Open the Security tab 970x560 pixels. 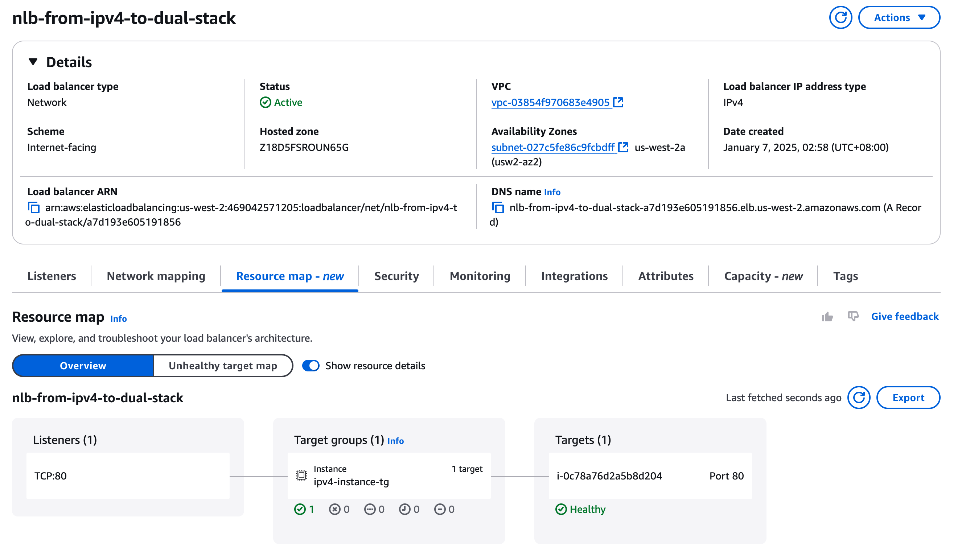(396, 276)
